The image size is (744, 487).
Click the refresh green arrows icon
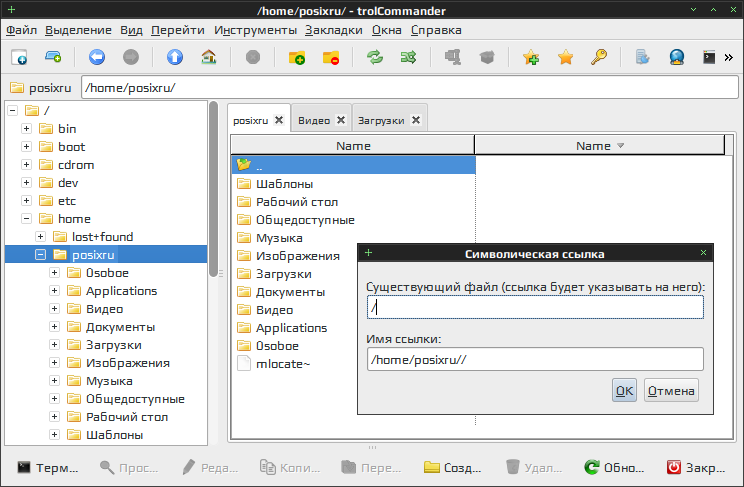(374, 57)
